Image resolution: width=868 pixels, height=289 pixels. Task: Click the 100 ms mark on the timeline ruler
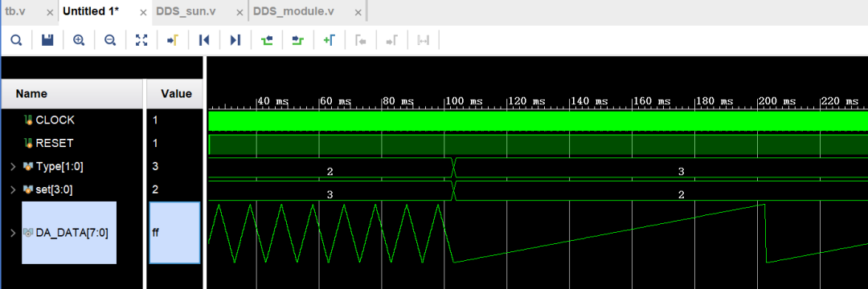click(464, 101)
